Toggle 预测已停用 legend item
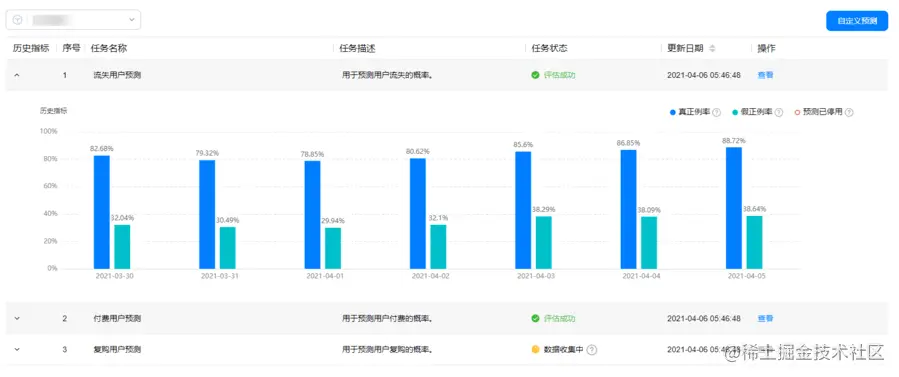Viewport: 899px width, 377px height. click(x=818, y=112)
